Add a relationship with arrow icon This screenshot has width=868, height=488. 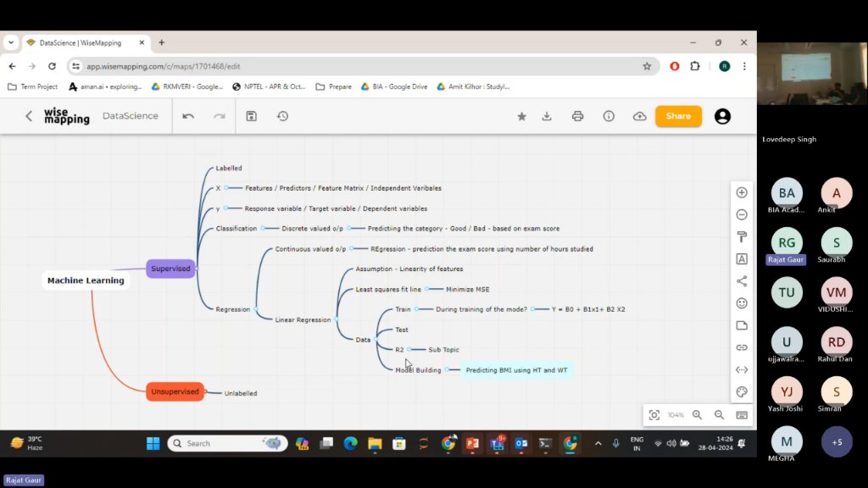(x=742, y=369)
